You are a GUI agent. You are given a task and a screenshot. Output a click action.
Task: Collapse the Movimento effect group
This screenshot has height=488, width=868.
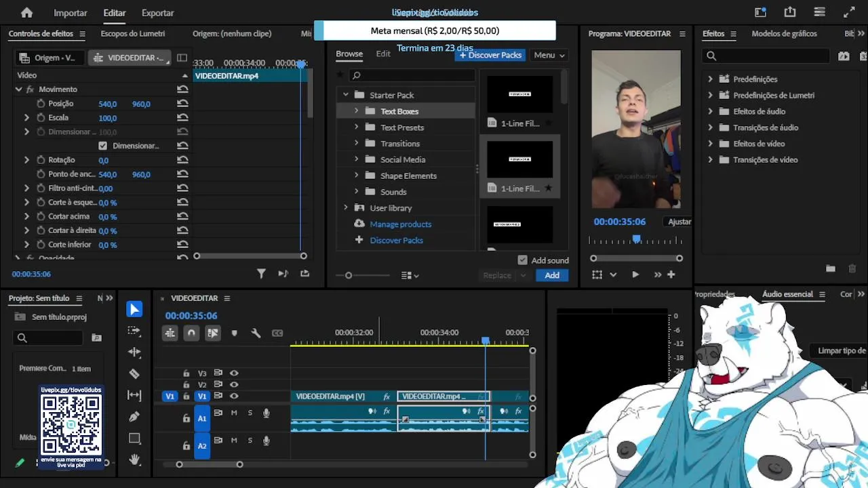pyautogui.click(x=18, y=89)
